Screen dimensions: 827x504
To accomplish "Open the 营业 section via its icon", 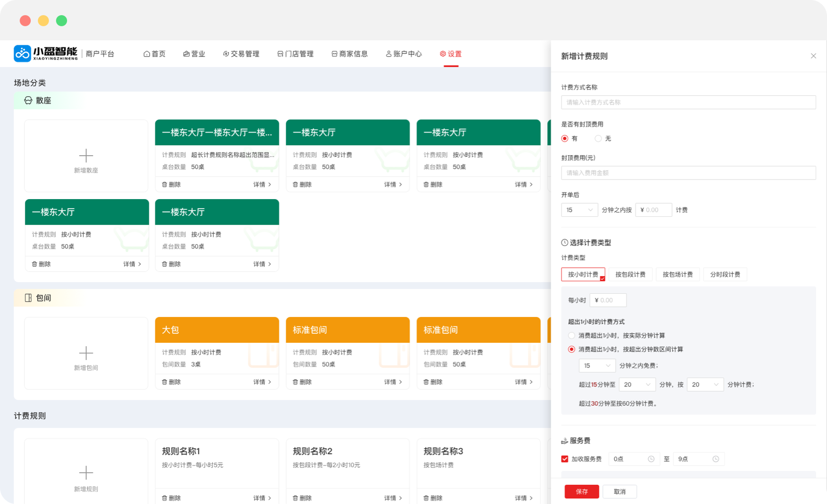I will click(x=186, y=53).
